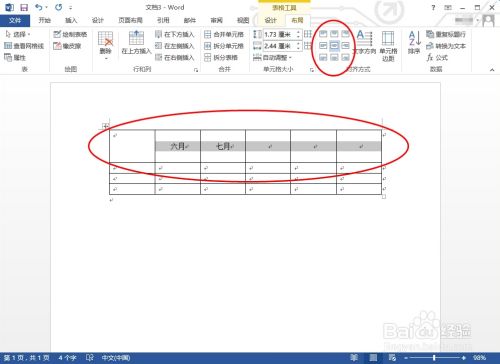Open Table Tools 设计 tab

tap(270, 20)
